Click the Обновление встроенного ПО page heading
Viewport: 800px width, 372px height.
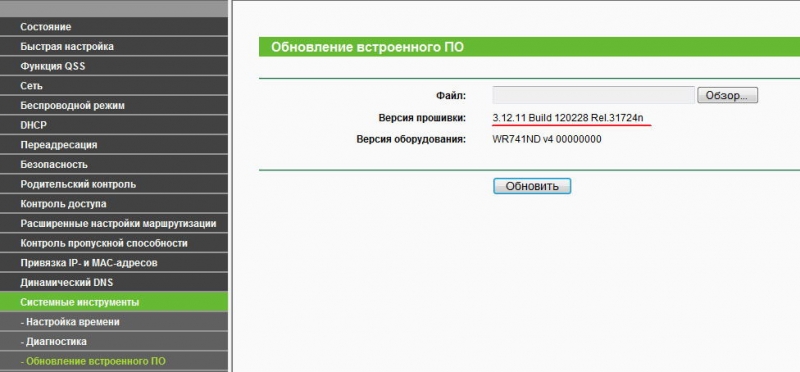click(367, 47)
